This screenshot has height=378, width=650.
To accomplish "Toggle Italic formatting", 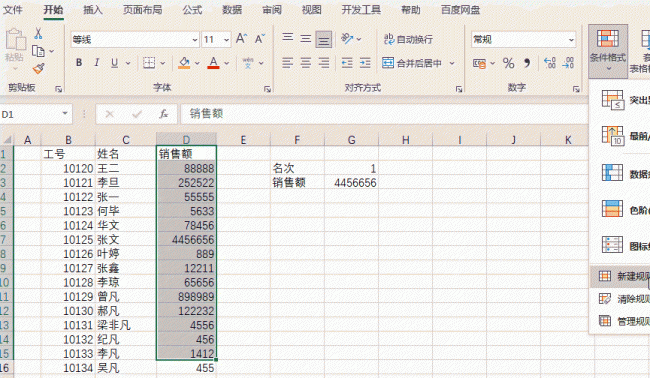I will pyautogui.click(x=97, y=63).
